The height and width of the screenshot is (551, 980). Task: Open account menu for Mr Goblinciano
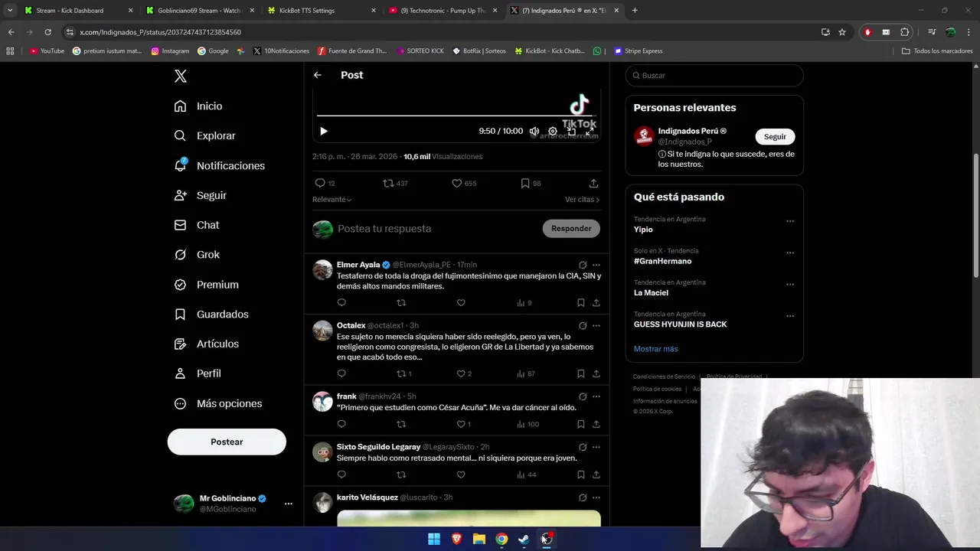234,504
